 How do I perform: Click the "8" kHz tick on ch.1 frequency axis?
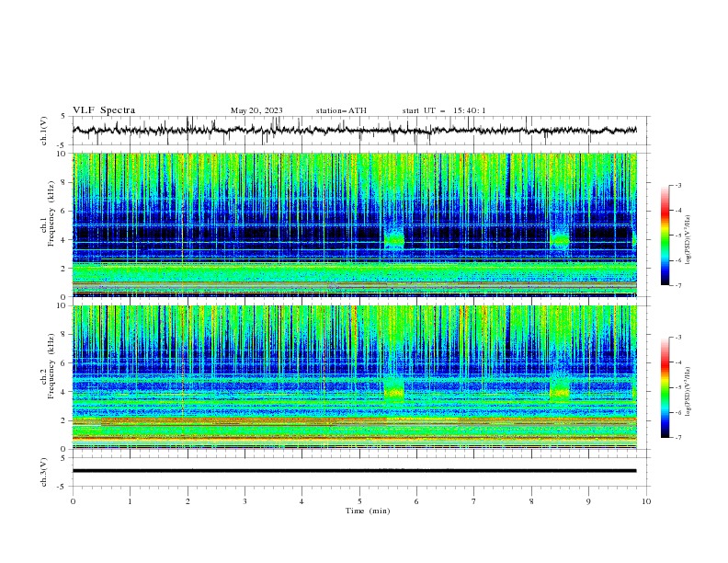click(64, 182)
